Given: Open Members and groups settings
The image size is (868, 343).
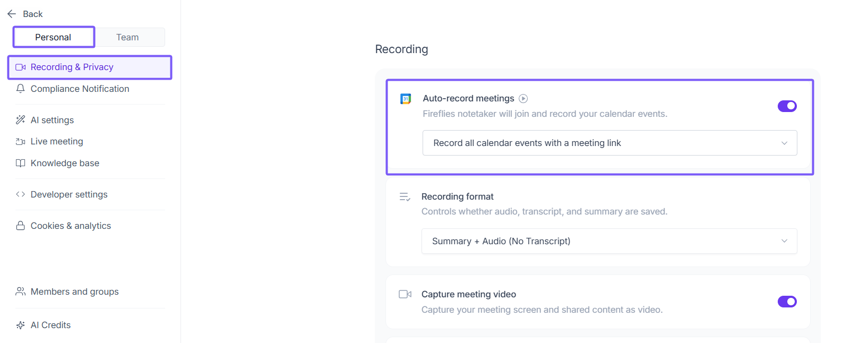Looking at the screenshot, I should point(74,291).
